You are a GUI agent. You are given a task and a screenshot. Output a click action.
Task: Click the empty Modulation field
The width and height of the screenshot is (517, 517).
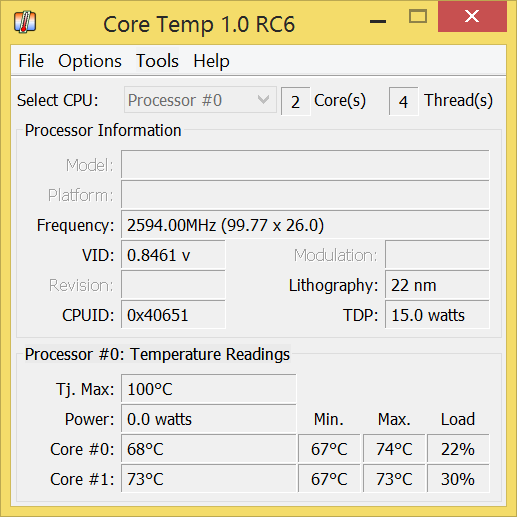[x=437, y=255]
